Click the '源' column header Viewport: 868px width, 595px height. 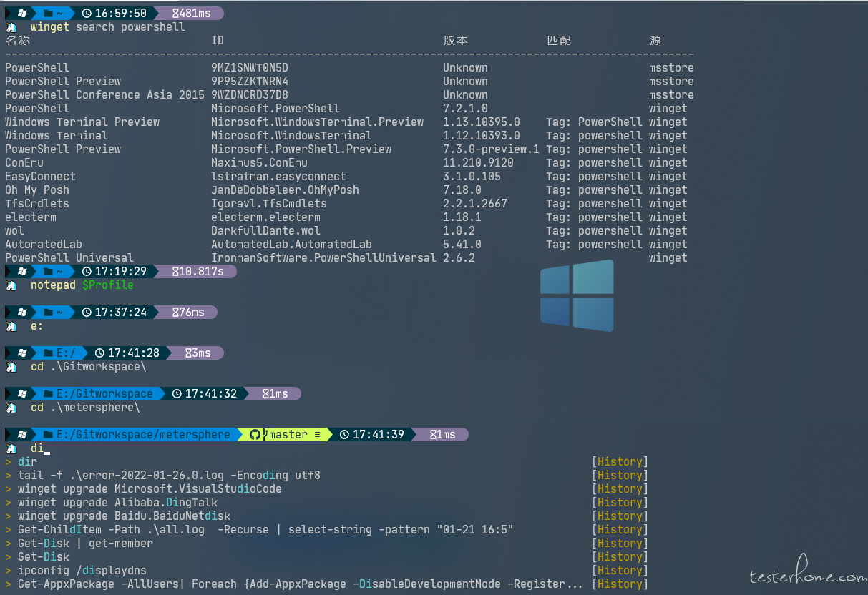[655, 41]
